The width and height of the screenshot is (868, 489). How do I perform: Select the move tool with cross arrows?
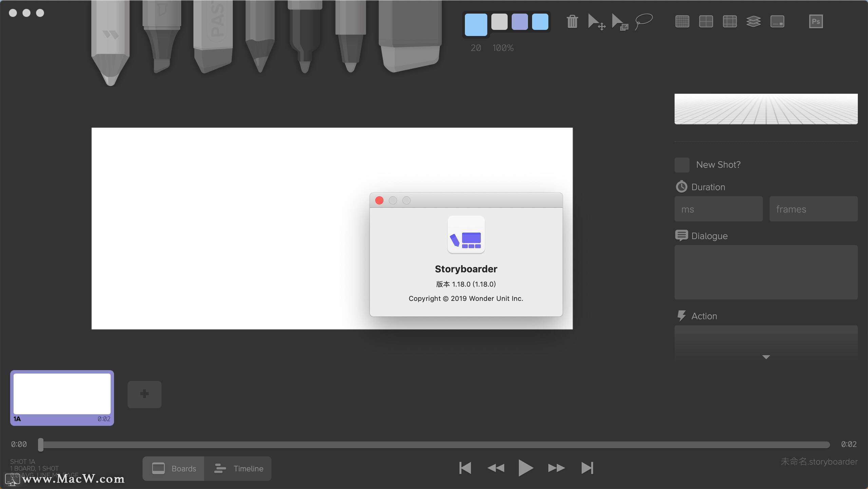[x=596, y=22]
